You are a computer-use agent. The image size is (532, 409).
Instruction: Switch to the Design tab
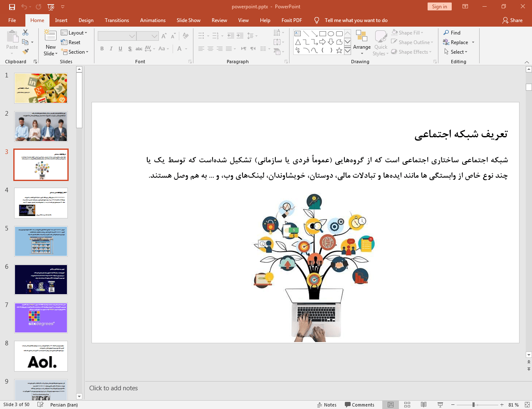[x=86, y=20]
